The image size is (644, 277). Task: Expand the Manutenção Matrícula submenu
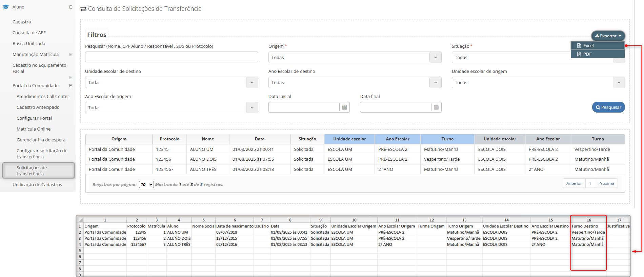[x=71, y=55]
